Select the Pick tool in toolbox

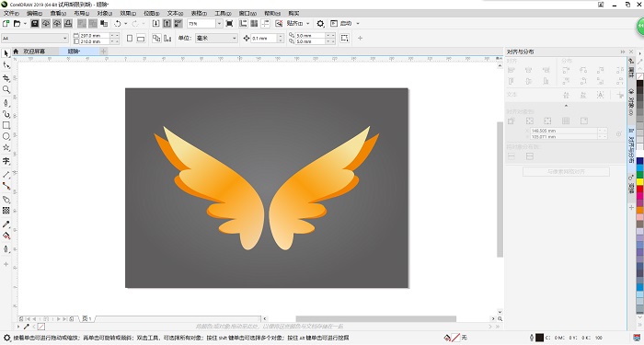(x=6, y=53)
